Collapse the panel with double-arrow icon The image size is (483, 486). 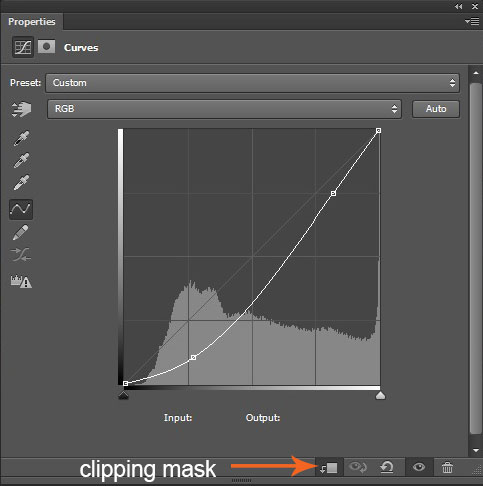[x=459, y=6]
